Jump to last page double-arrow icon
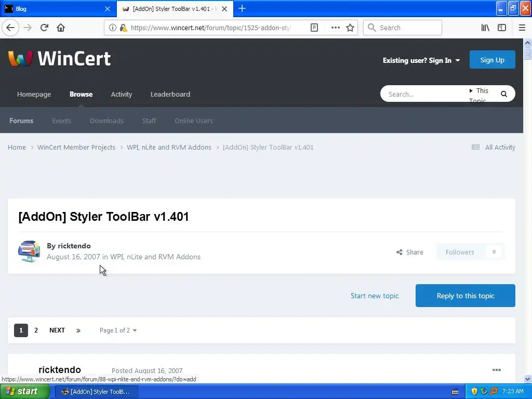This screenshot has width=532, height=399. point(78,330)
